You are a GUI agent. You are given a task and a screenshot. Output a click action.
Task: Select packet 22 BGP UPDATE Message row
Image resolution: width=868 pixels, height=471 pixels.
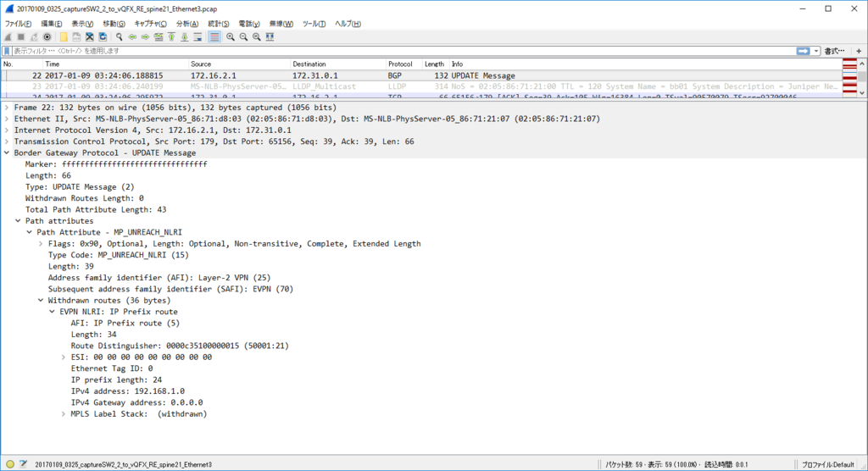[x=420, y=75]
